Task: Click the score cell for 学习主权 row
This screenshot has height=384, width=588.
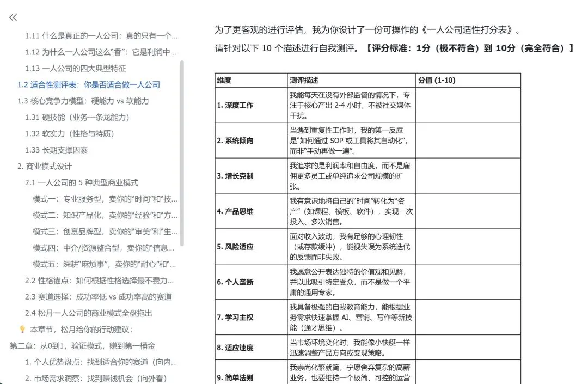Action: coord(468,317)
